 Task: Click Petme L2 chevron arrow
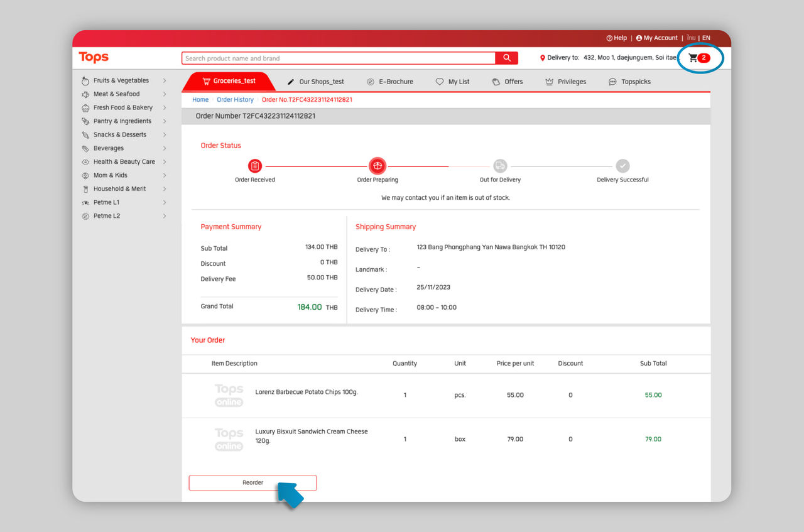165,216
